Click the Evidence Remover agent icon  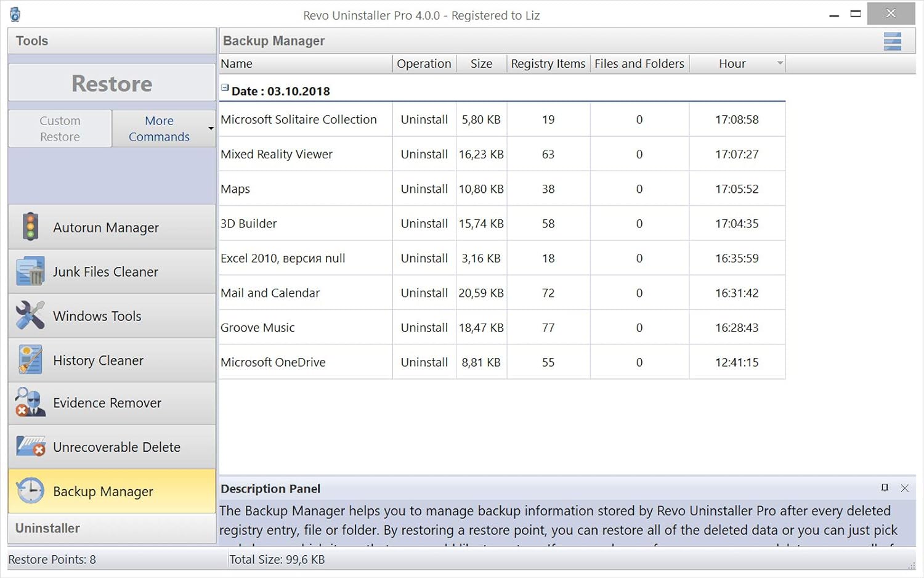coord(30,402)
